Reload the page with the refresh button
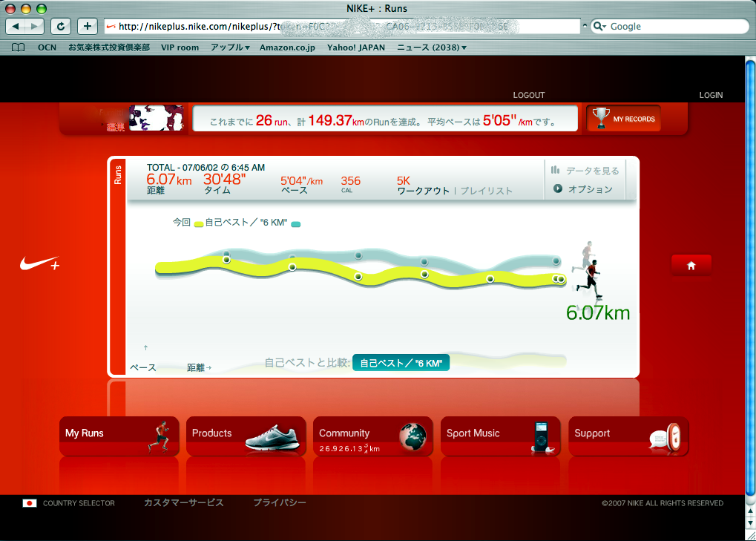756x541 pixels. pos(61,26)
